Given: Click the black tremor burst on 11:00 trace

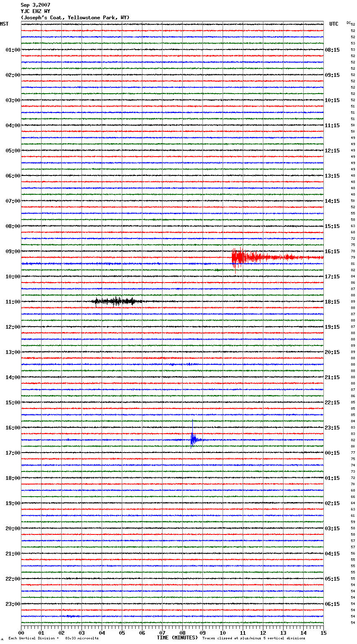Looking at the screenshot, I should tap(118, 301).
